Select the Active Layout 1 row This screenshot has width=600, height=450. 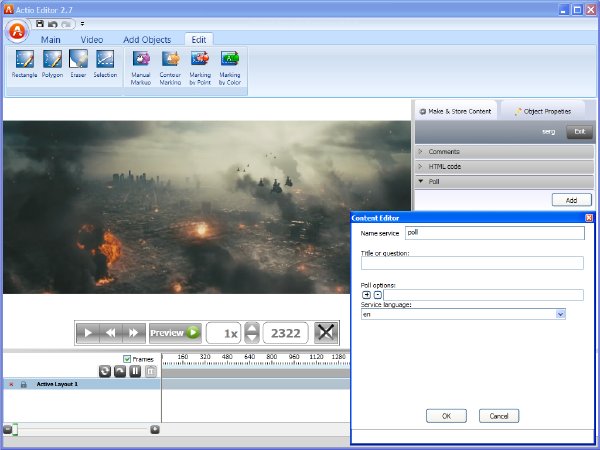click(82, 384)
